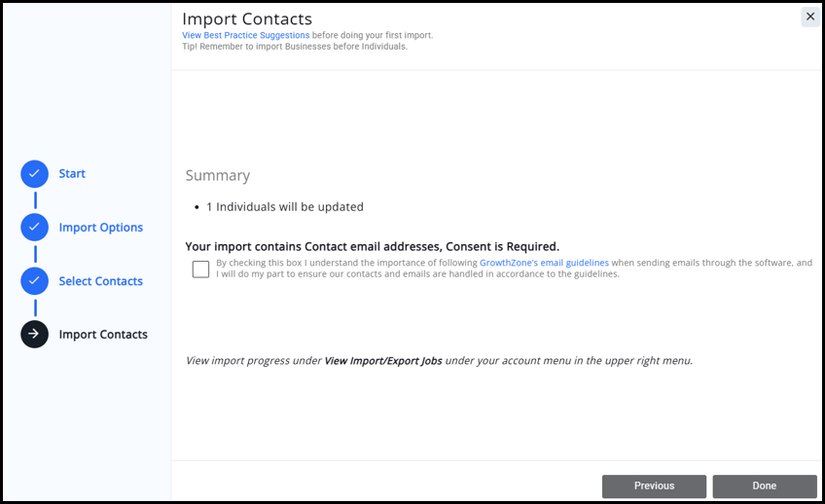Click the tip about importing Businesses first
825x504 pixels.
point(295,46)
